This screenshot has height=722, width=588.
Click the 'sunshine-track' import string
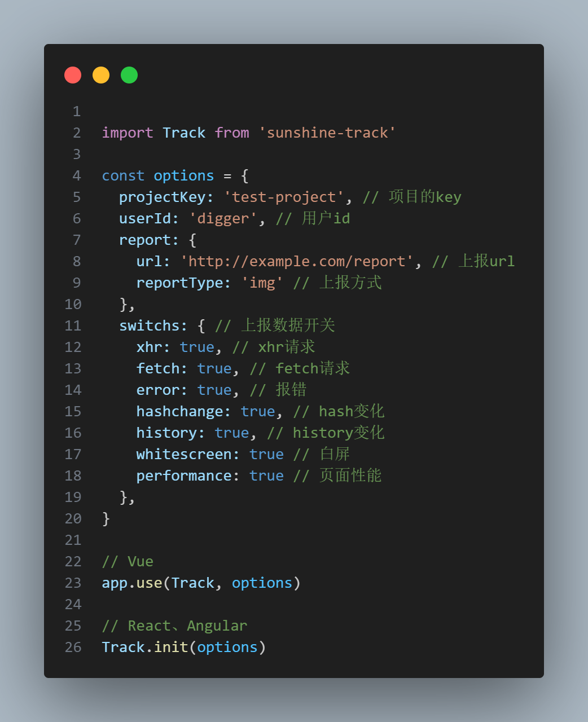[327, 133]
